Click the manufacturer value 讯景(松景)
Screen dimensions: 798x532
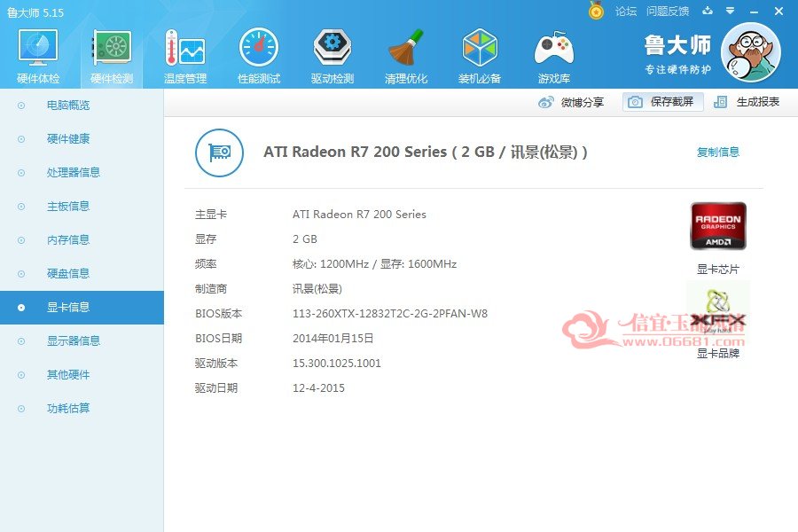point(317,289)
